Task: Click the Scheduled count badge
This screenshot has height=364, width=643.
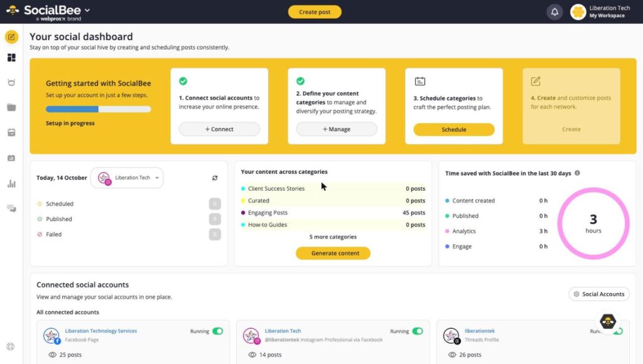Action: click(215, 204)
